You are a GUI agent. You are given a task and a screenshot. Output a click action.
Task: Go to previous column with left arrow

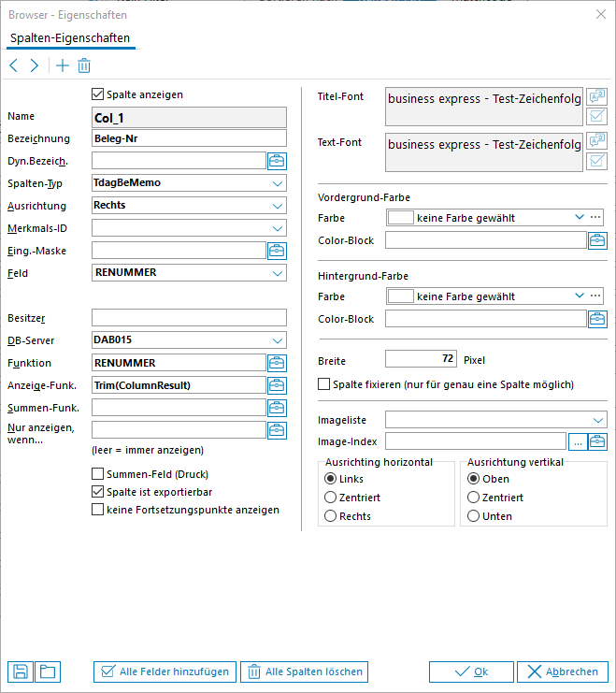pos(13,65)
